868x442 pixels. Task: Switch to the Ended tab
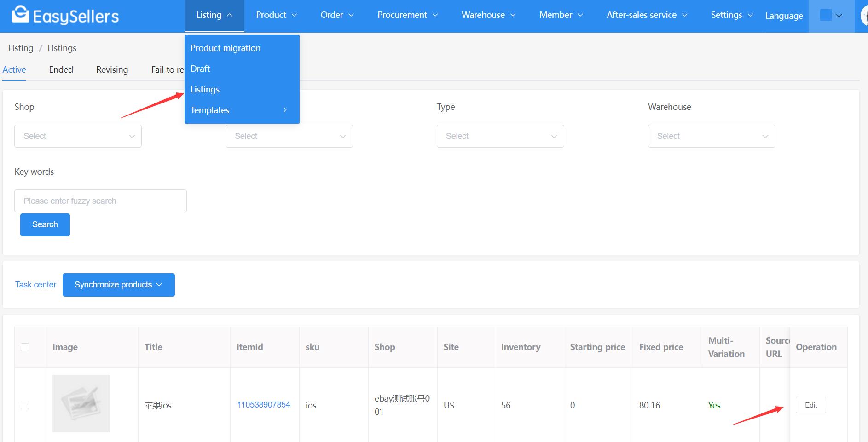click(61, 69)
